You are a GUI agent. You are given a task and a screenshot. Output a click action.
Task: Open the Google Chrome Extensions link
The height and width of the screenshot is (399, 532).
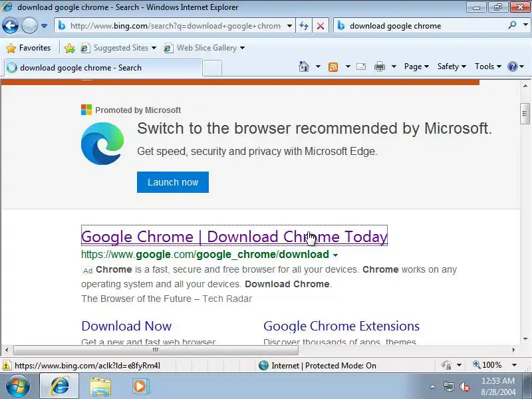tap(341, 326)
